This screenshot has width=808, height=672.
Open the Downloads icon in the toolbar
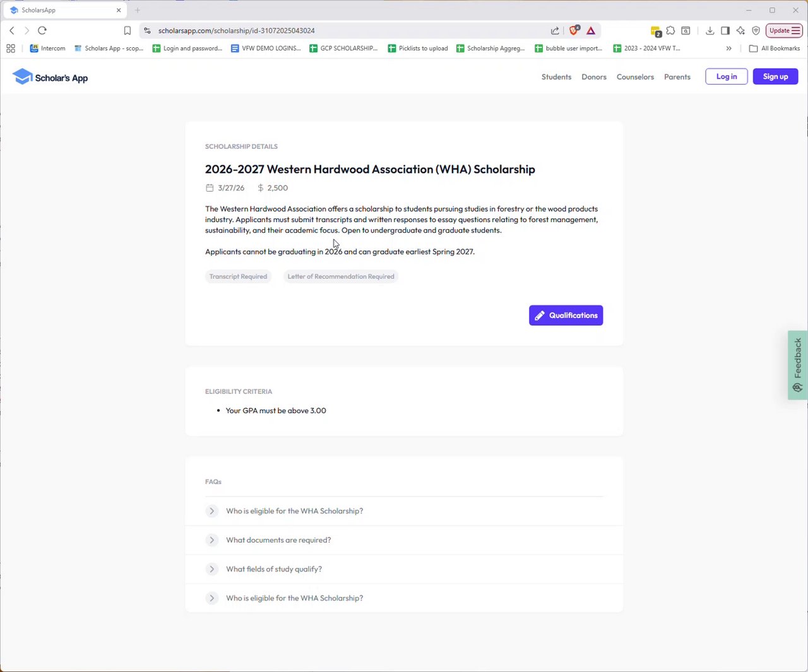710,30
